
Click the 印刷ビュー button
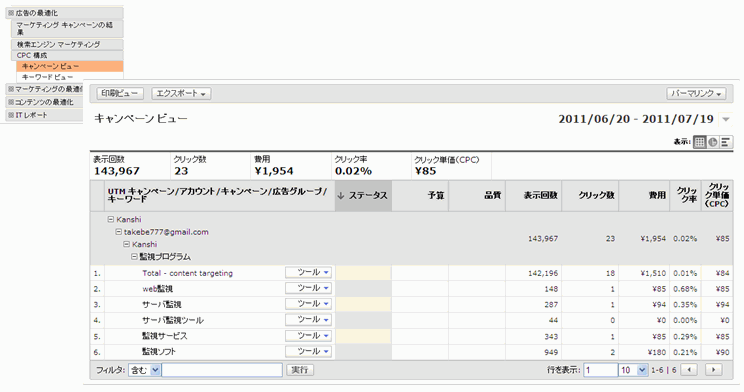point(120,93)
